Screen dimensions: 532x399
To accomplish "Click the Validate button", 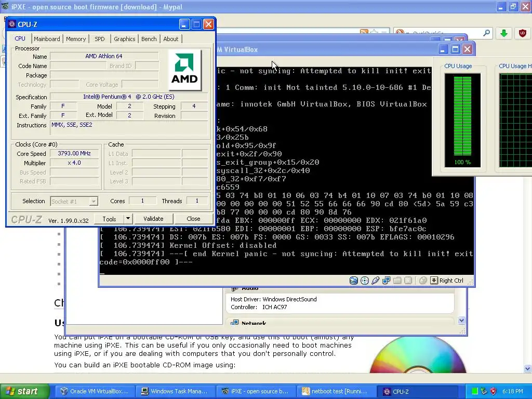I will coord(153,219).
